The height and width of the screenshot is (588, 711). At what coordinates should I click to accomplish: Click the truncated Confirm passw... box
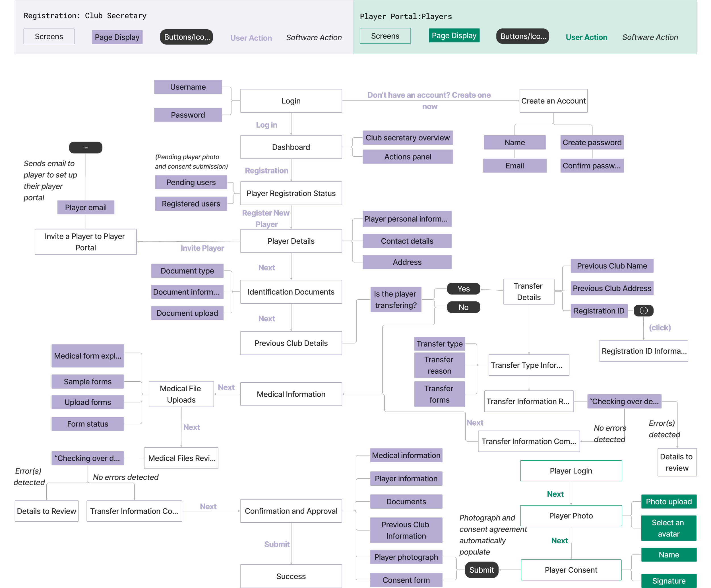pos(592,166)
